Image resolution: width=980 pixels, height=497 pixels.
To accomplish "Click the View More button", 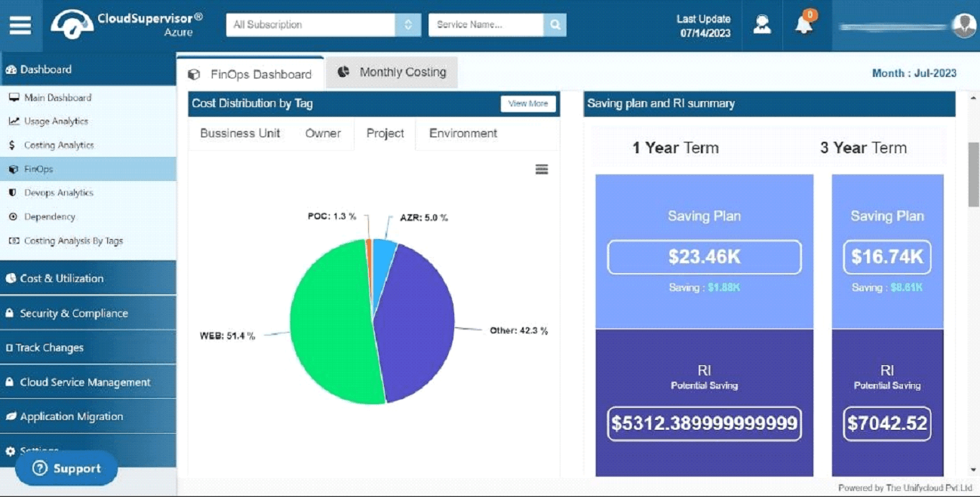I will [x=528, y=103].
